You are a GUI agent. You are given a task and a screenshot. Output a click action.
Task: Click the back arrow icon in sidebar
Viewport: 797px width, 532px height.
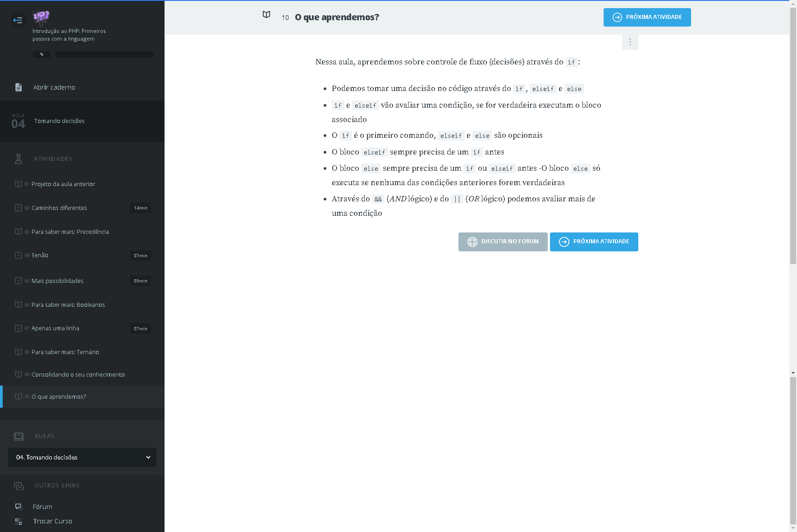coord(18,20)
